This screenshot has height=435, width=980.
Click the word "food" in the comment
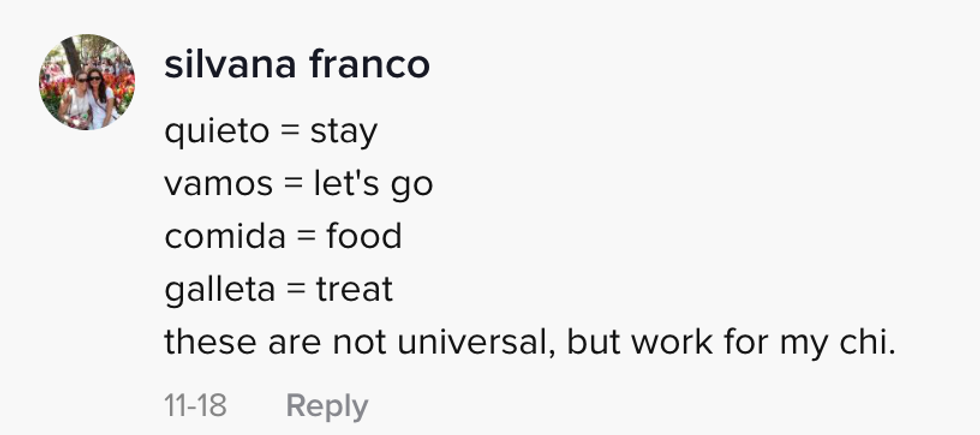tap(364, 237)
